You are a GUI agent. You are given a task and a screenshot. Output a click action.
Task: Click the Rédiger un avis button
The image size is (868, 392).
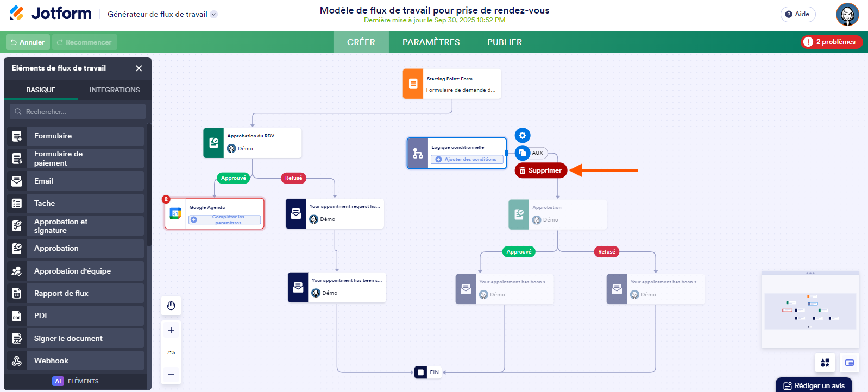(x=814, y=385)
